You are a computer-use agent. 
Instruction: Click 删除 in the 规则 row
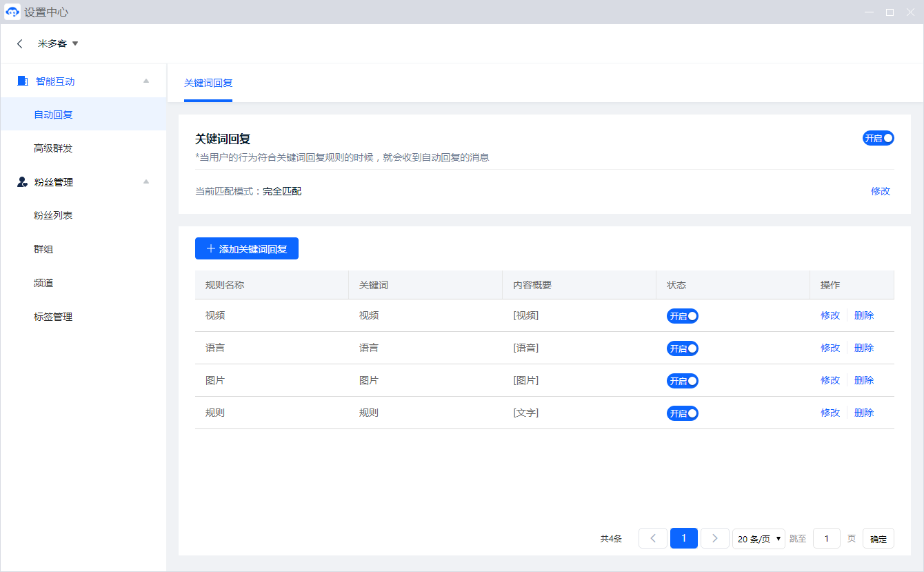pyautogui.click(x=864, y=413)
